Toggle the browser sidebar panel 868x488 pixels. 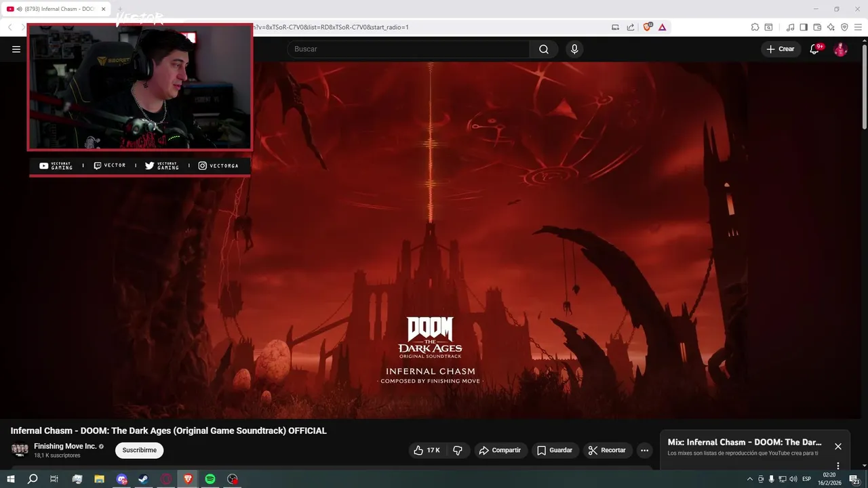(x=804, y=27)
